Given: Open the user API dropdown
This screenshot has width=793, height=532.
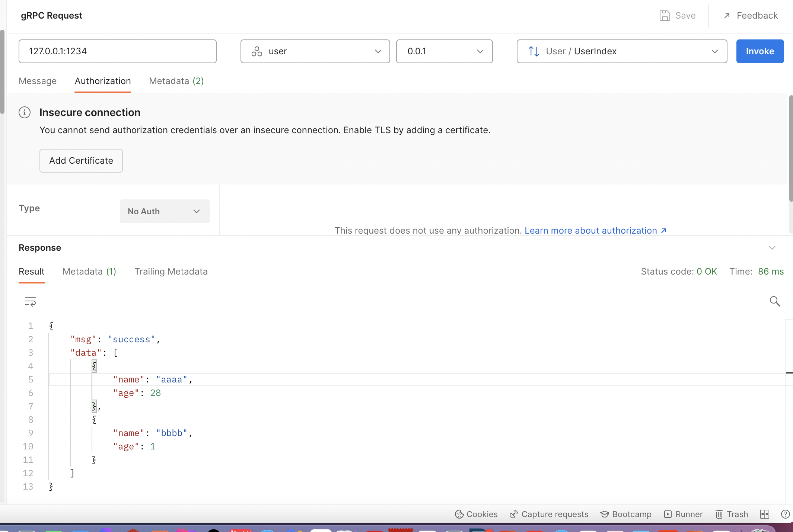Looking at the screenshot, I should pos(315,51).
